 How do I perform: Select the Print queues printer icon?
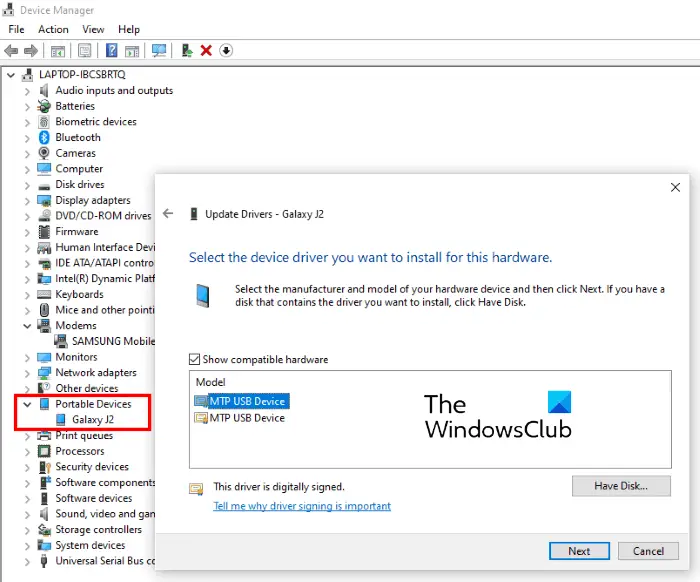[44, 436]
